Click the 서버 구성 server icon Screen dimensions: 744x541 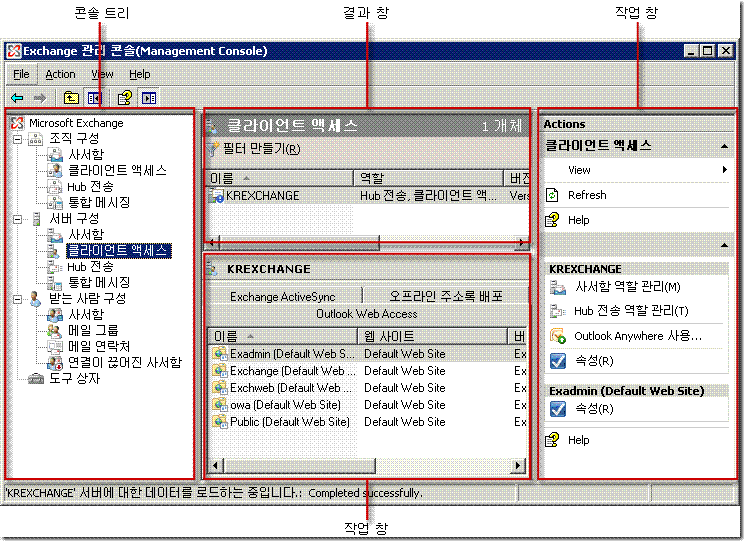tap(37, 219)
